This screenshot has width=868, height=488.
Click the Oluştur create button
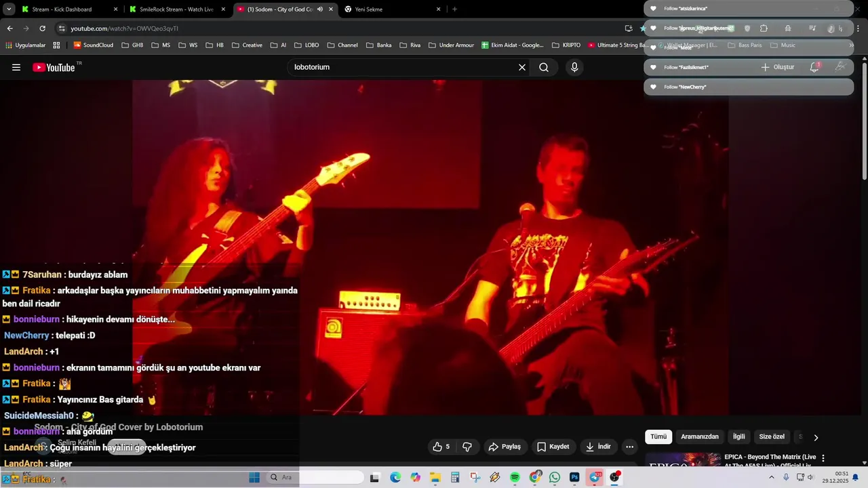point(777,67)
